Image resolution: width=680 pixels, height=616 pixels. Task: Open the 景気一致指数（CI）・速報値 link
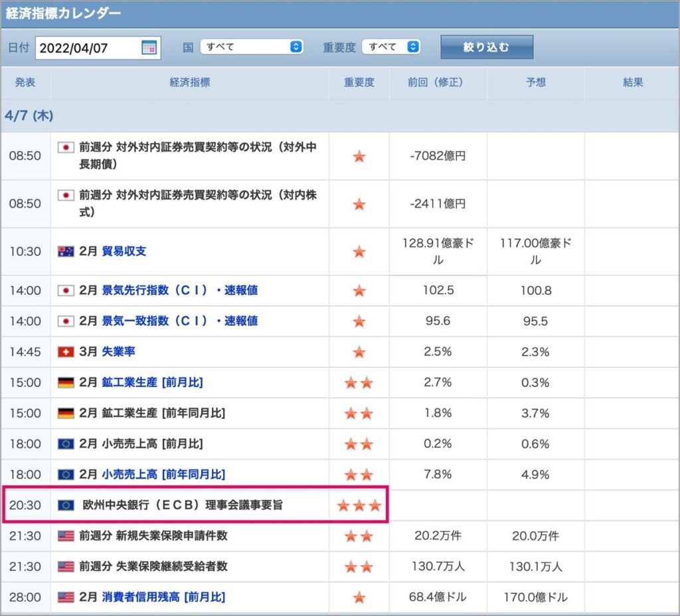(x=180, y=321)
